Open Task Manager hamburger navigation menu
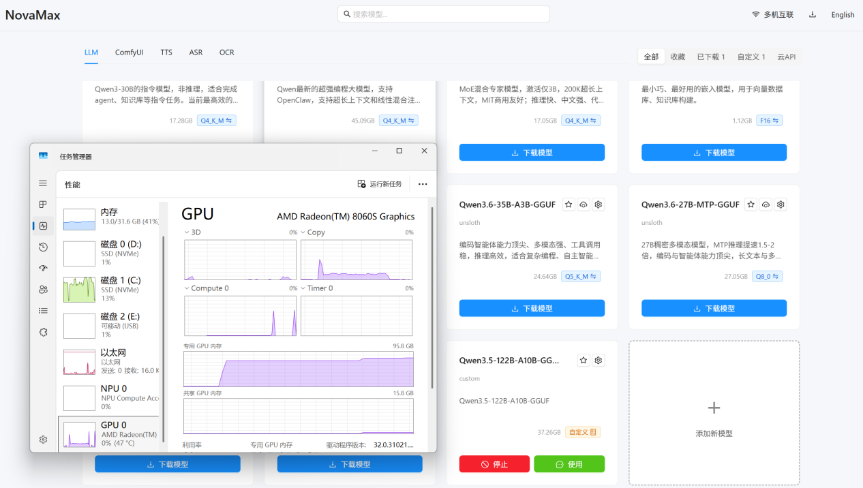 [43, 183]
